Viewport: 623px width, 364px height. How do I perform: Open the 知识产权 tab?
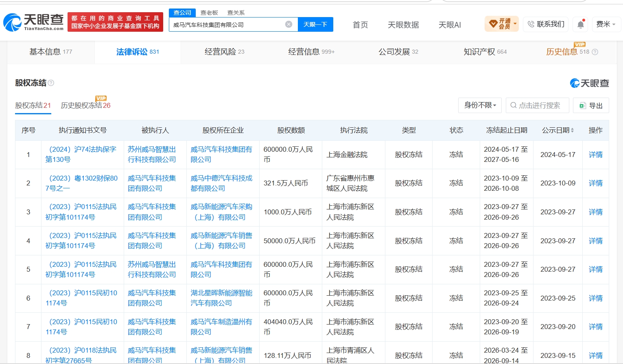[x=485, y=52]
